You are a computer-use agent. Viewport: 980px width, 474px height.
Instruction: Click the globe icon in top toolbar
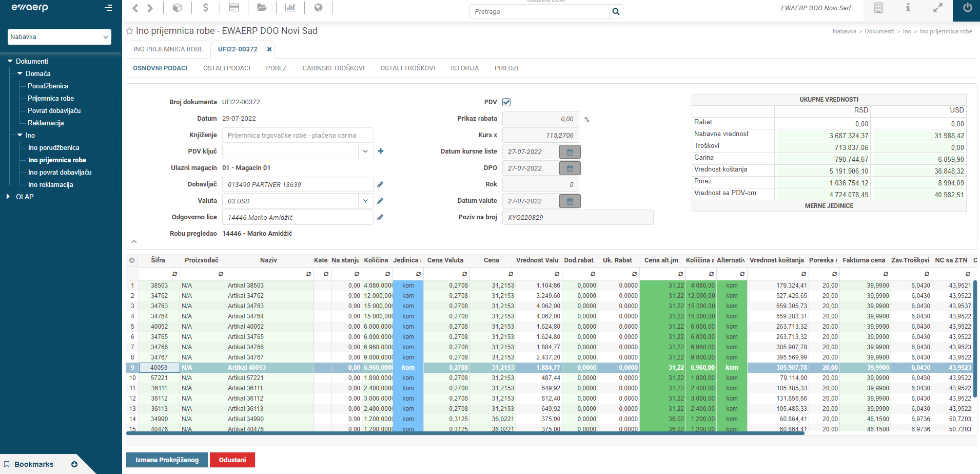coord(319,8)
